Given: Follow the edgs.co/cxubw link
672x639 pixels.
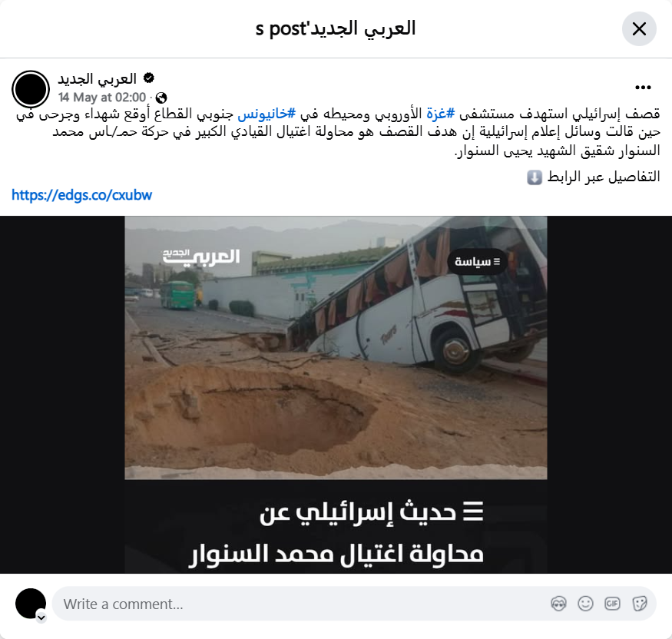Looking at the screenshot, I should tap(82, 195).
